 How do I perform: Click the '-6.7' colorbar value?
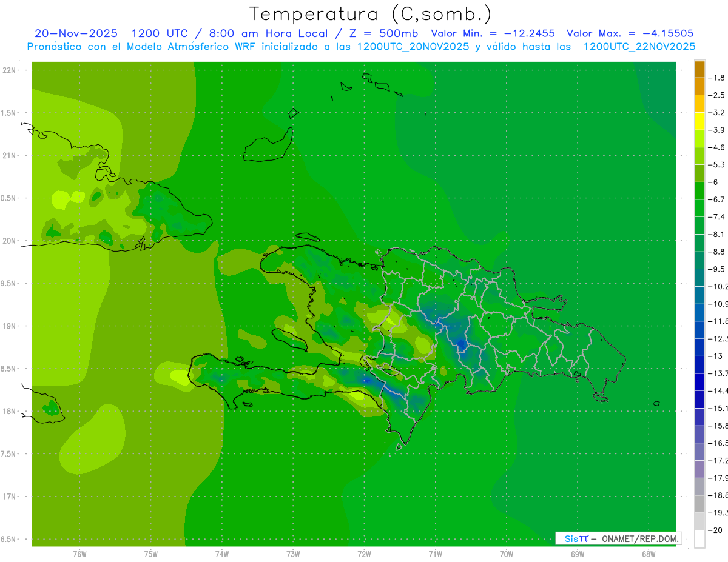pos(716,199)
